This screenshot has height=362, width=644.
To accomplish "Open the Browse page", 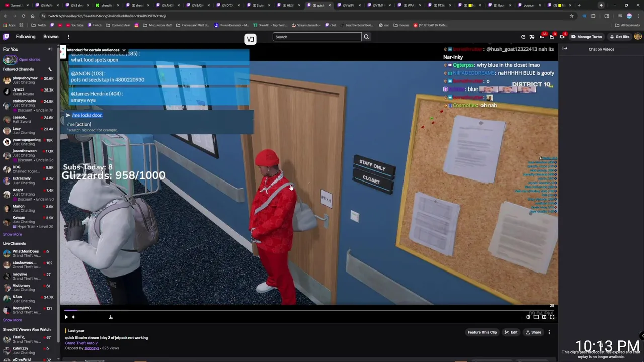I will (51, 37).
